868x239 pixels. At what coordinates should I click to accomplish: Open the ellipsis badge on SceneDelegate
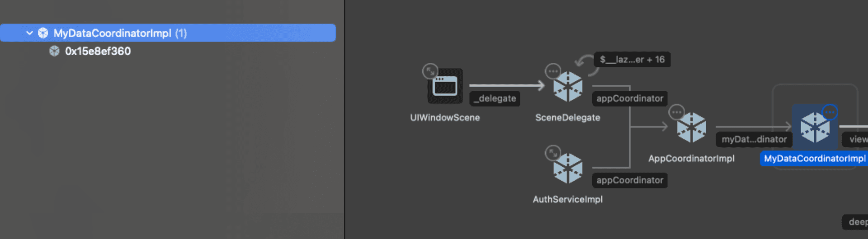(553, 71)
